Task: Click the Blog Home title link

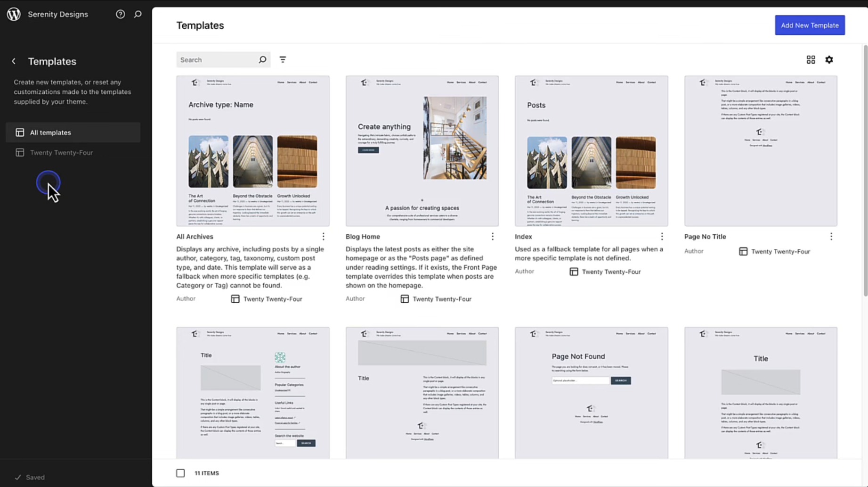Action: pyautogui.click(x=363, y=237)
